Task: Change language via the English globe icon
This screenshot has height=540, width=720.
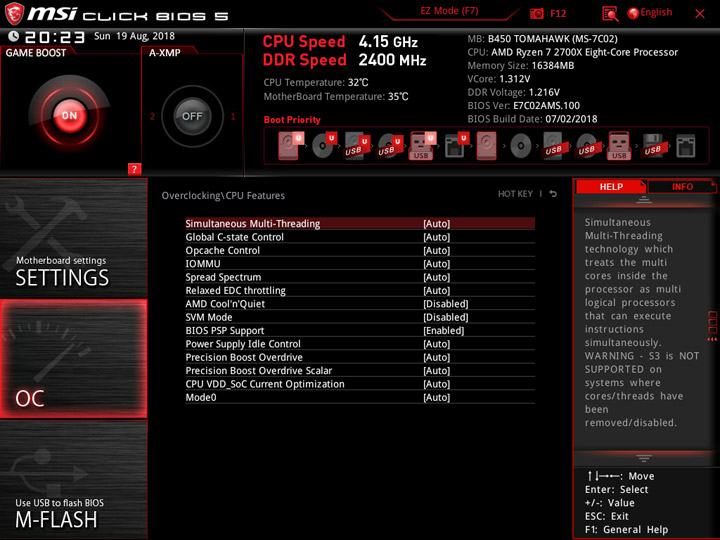Action: click(x=650, y=13)
